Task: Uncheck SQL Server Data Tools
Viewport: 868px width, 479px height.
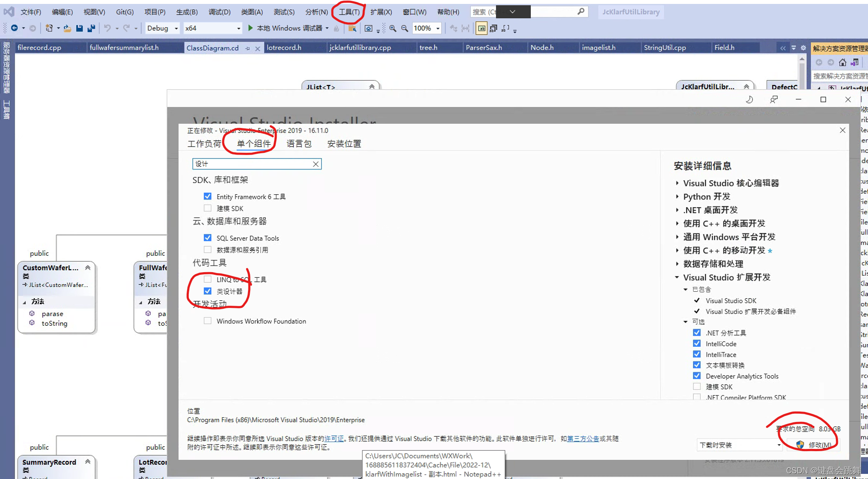Action: pos(208,238)
